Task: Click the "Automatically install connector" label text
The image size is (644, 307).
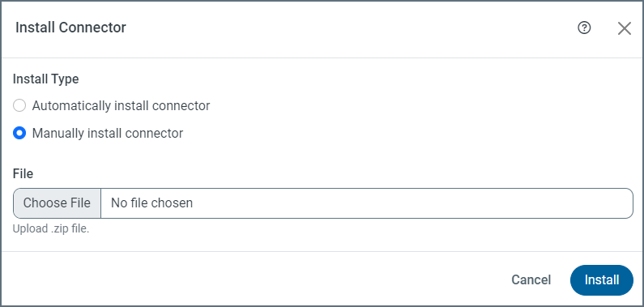Action: click(121, 105)
